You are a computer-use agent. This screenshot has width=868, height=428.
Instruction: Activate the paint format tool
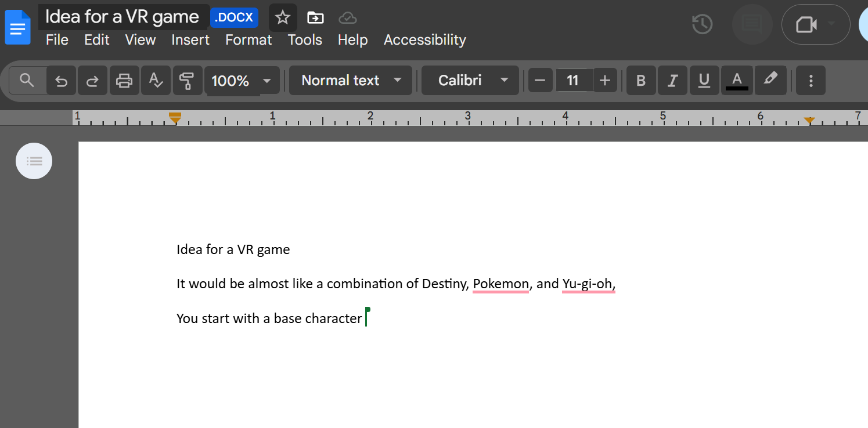tap(187, 81)
